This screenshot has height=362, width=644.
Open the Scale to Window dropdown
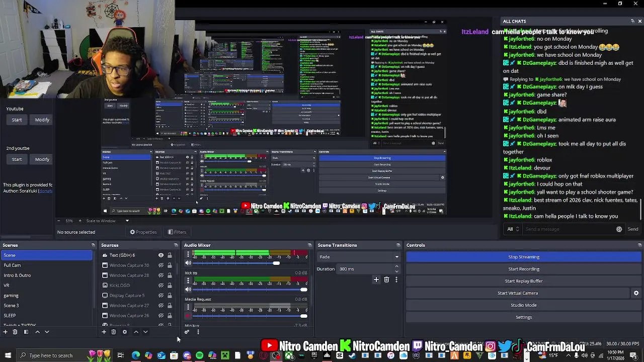pyautogui.click(x=107, y=221)
